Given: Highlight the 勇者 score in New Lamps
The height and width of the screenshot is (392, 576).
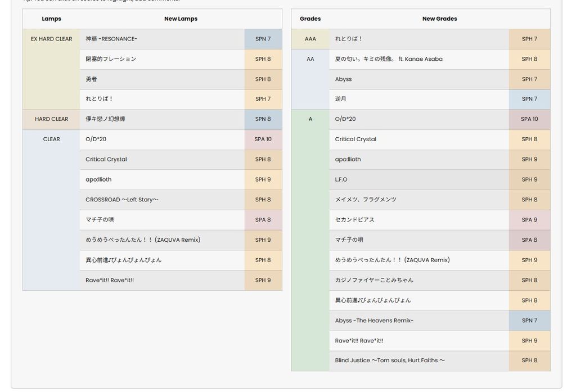Looking at the screenshot, I should (92, 79).
